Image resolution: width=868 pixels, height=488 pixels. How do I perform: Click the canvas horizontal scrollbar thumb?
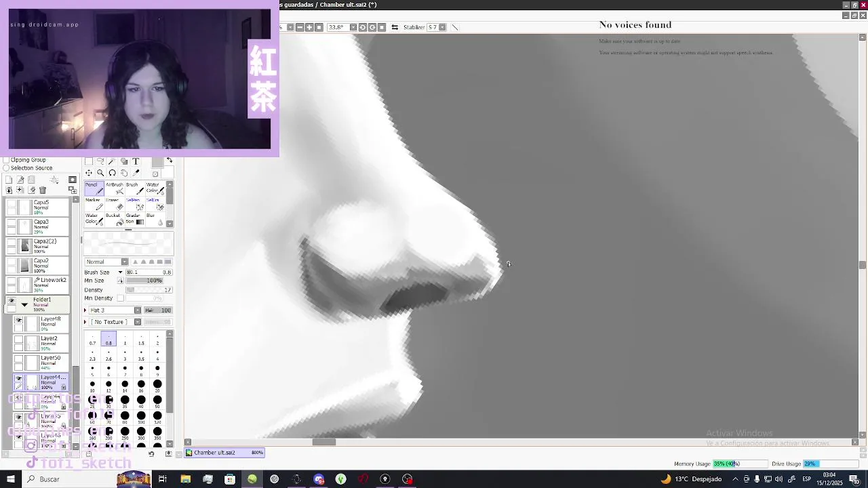pyautogui.click(x=323, y=442)
